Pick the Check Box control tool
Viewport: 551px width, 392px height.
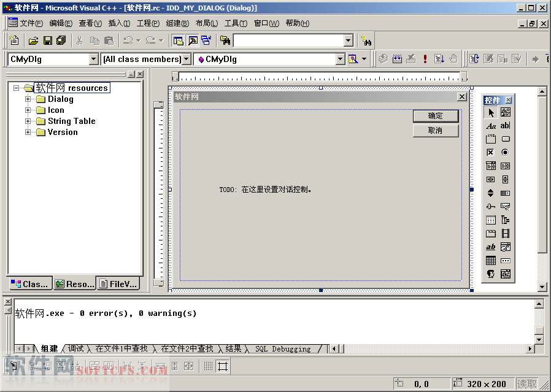491,152
